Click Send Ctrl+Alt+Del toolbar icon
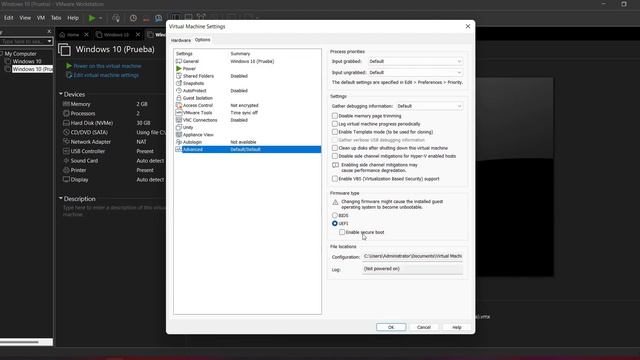Image resolution: width=640 pixels, height=360 pixels. tap(116, 18)
